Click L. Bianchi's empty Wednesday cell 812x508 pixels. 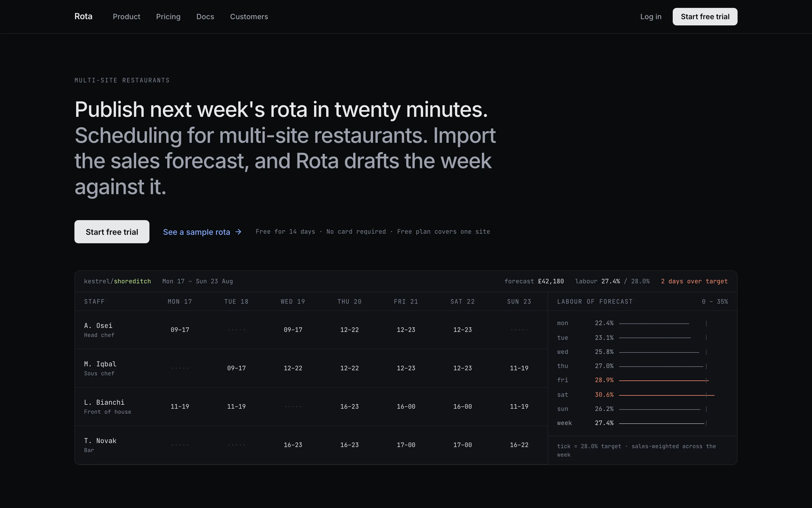[x=293, y=406]
